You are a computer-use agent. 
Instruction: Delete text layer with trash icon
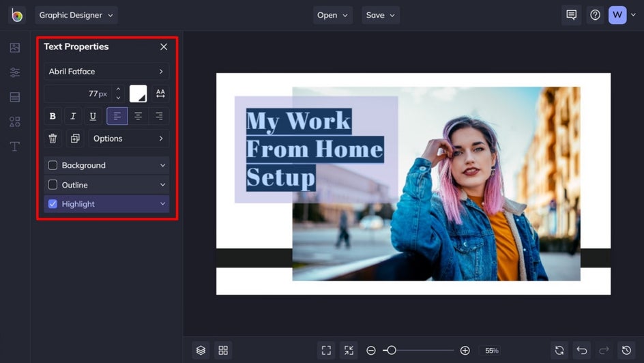[53, 139]
